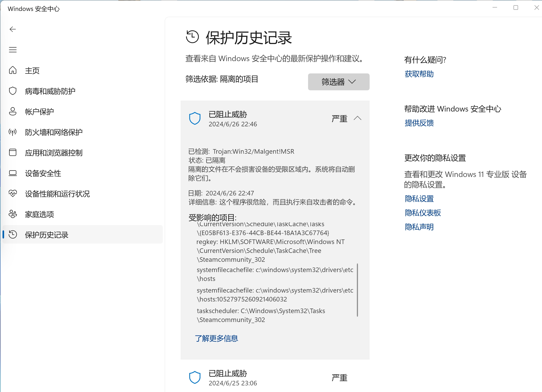Open 设备安全性 section
The width and height of the screenshot is (542, 392).
point(83,173)
